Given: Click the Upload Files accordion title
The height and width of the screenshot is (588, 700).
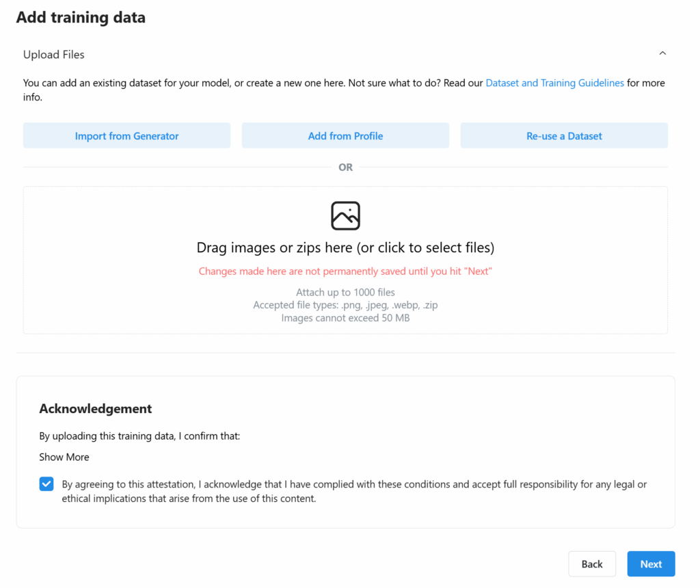Looking at the screenshot, I should pyautogui.click(x=54, y=55).
